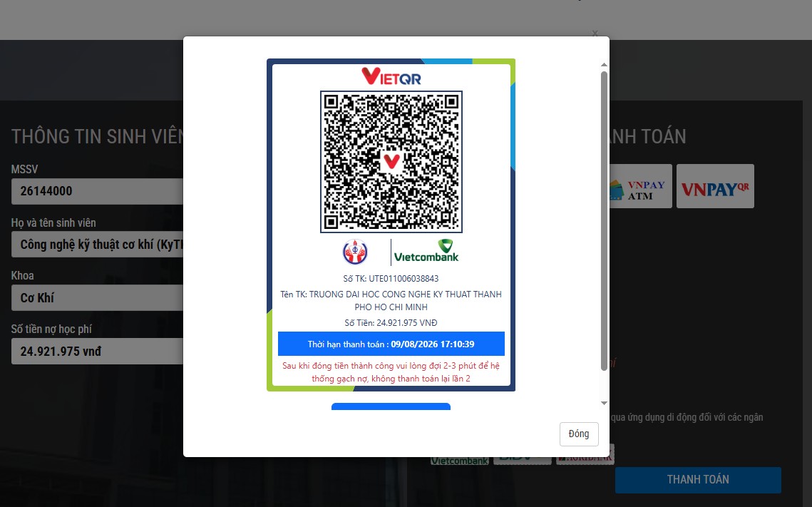The image size is (812, 507).
Task: Click the dialog scrollbar up arrow
Action: 604,65
